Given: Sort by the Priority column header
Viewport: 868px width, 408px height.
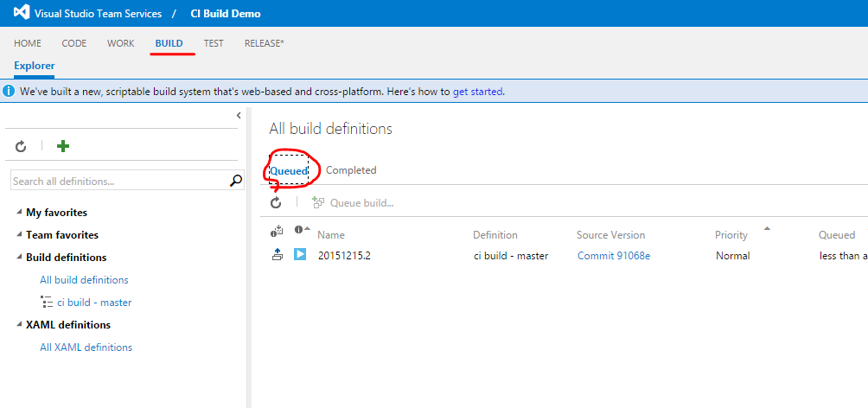Looking at the screenshot, I should coord(731,235).
